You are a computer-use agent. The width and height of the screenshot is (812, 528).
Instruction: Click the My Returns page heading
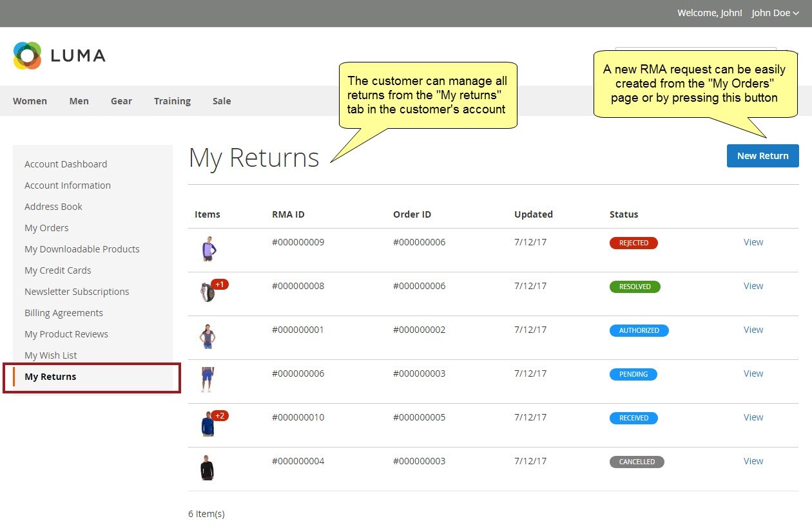[254, 158]
